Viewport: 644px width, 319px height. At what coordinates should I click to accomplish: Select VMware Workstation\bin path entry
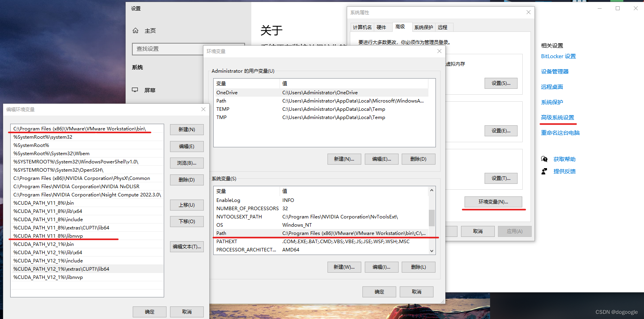87,129
